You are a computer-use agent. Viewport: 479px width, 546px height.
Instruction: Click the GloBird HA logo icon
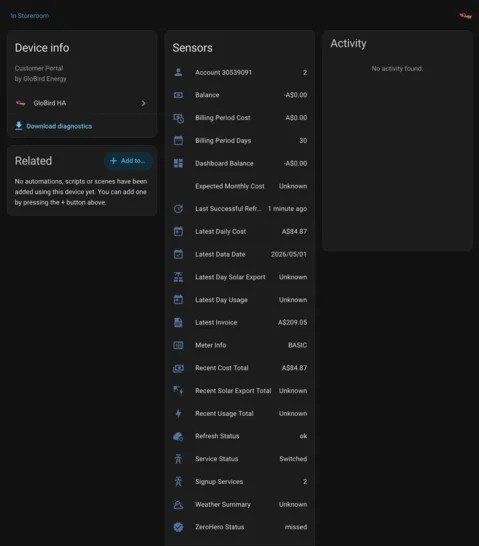[x=21, y=103]
